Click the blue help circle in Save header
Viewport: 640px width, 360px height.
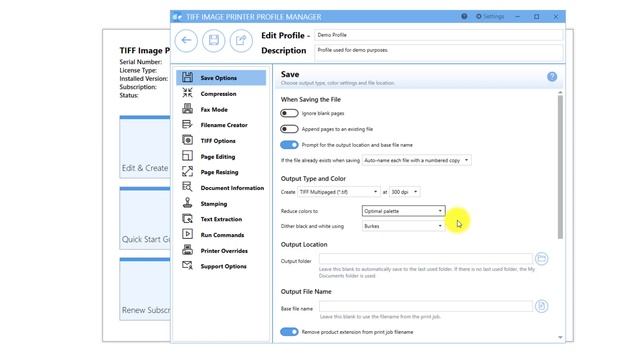(552, 77)
